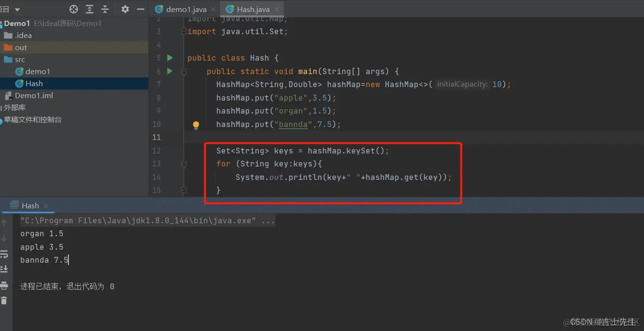Close the Hash run tab
The width and height of the screenshot is (644, 331).
coord(46,206)
